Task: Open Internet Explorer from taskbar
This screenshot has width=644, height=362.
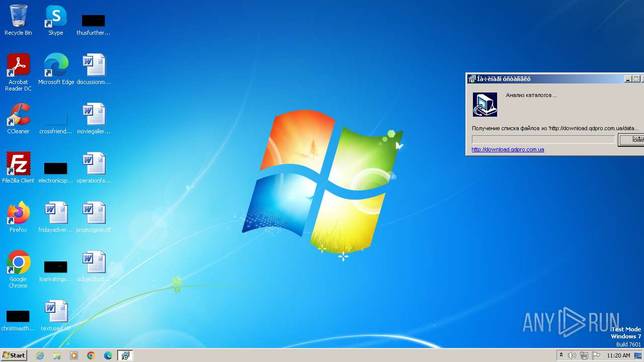Action: click(x=40, y=355)
